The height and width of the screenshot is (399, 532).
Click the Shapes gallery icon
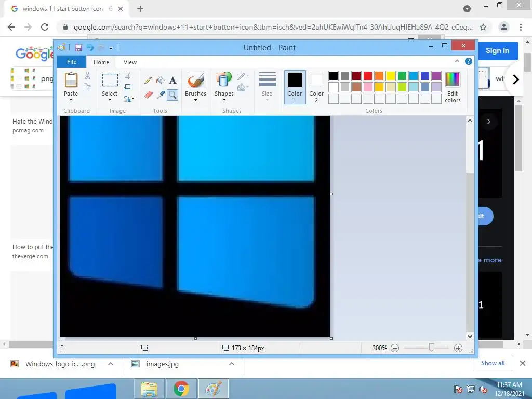click(x=223, y=81)
